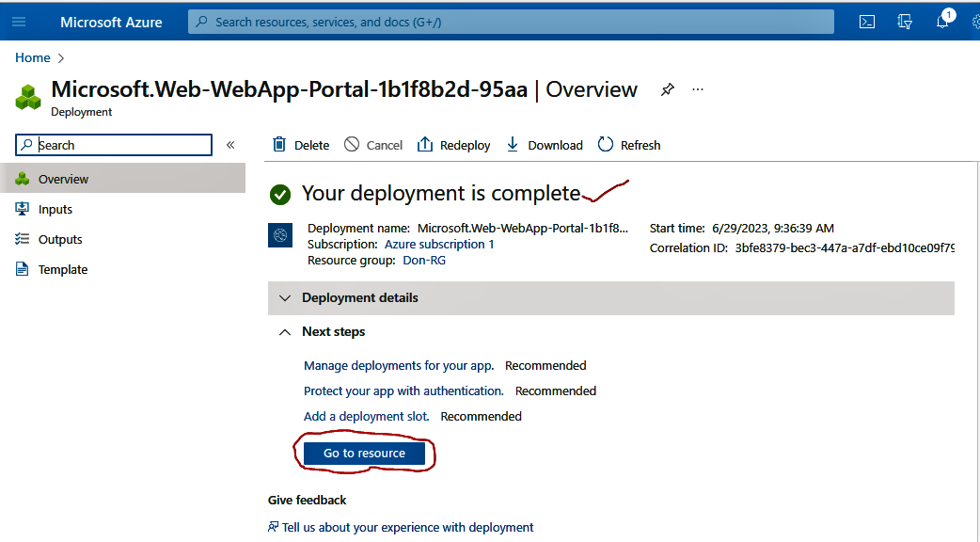Viewport: 980px width, 542px height.
Task: Open the notifications bell
Action: point(942,22)
